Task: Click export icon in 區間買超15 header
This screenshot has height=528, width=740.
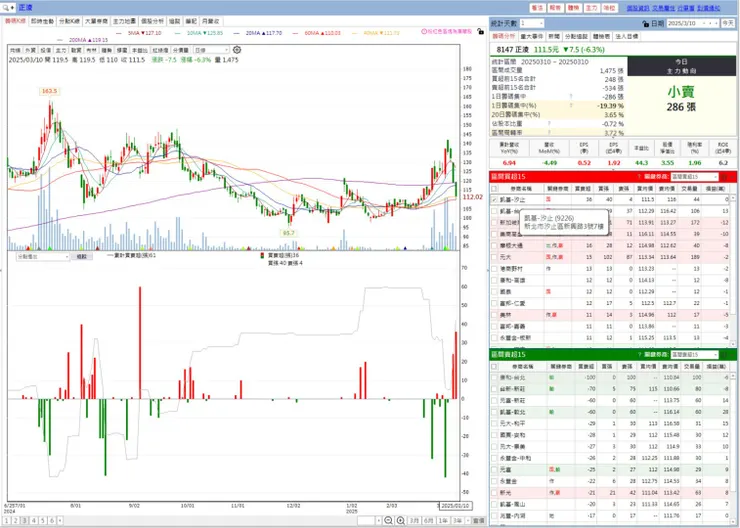Action: (724, 177)
